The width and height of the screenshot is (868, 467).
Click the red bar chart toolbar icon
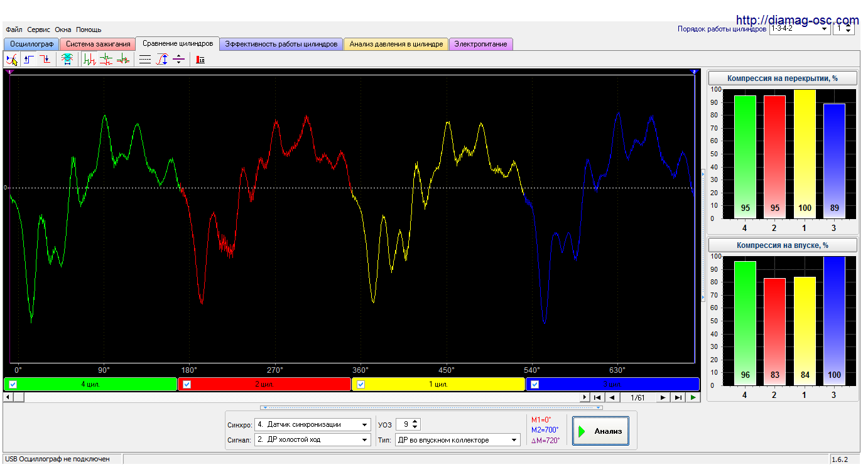tap(200, 60)
